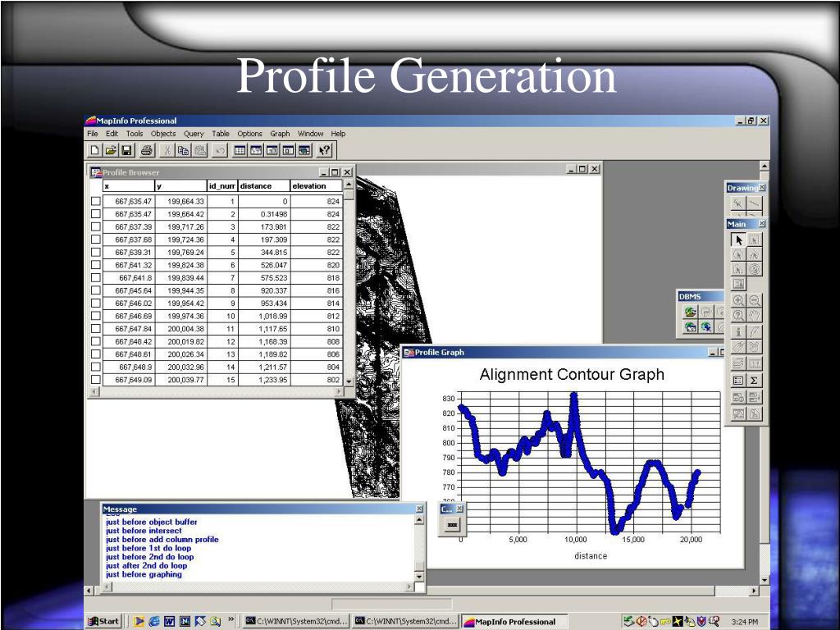840x630 pixels.
Task: Click Profile Browser scroll-up arrow
Action: (x=349, y=185)
